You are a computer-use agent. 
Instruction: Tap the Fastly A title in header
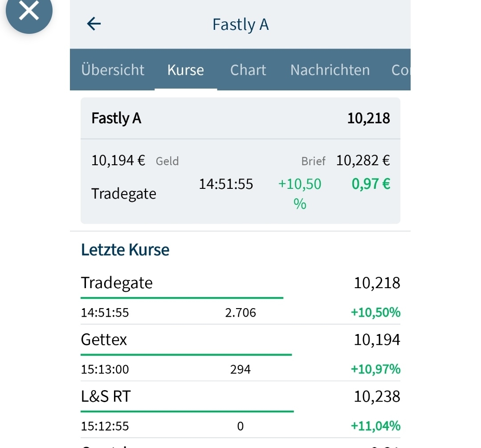click(240, 24)
